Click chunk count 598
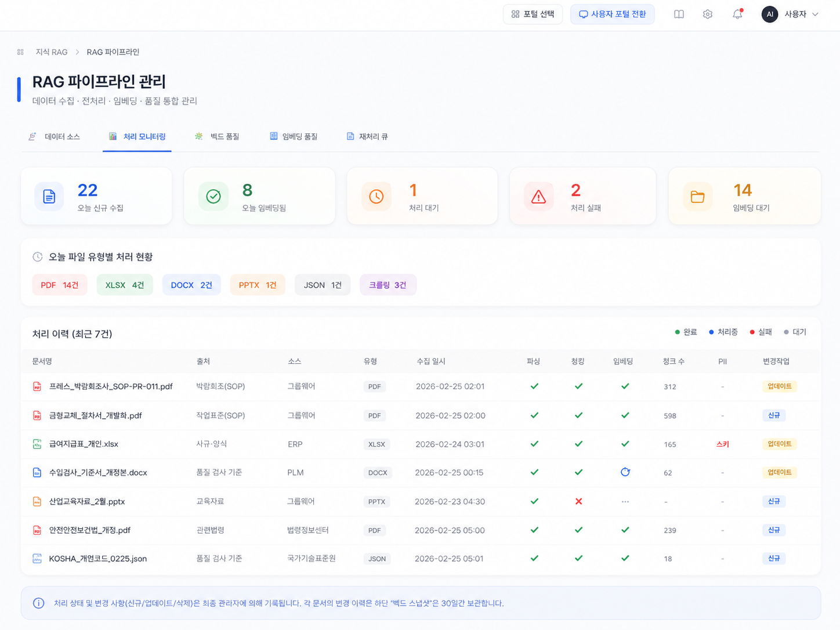 (670, 416)
